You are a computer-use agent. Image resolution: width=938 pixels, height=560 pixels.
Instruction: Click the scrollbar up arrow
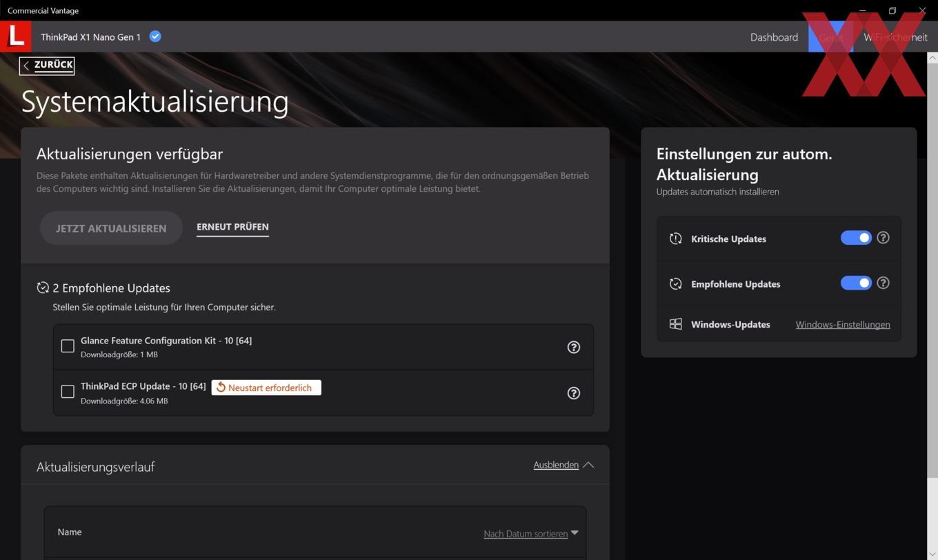[x=933, y=57]
